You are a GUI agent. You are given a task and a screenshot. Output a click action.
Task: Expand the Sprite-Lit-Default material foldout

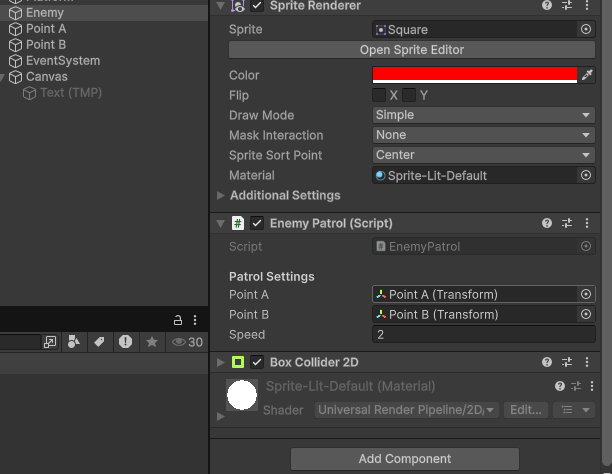coord(221,417)
